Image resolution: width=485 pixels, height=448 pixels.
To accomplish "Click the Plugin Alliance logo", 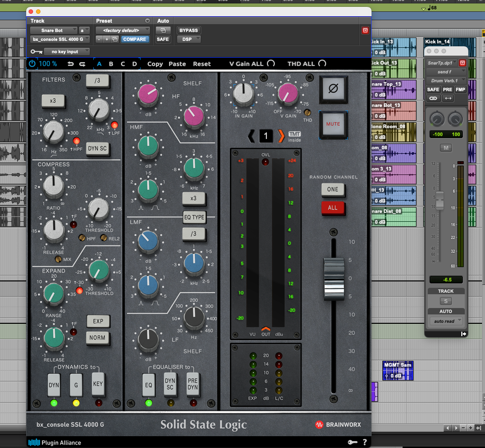I will [55, 443].
